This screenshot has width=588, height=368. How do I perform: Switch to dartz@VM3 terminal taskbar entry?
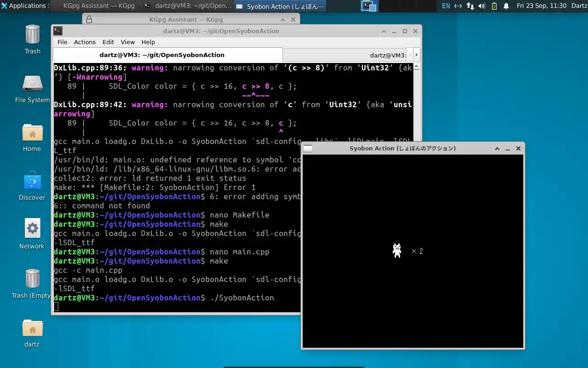tap(187, 6)
